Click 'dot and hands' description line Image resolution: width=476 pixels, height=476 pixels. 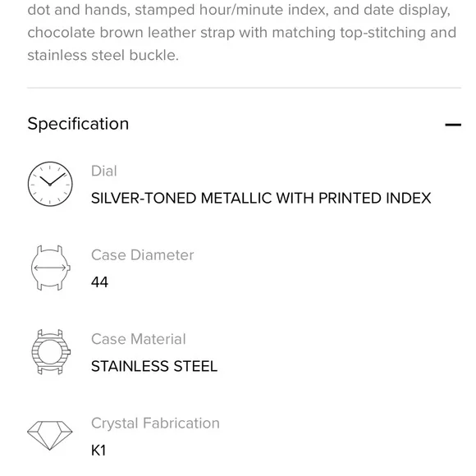pyautogui.click(x=239, y=10)
